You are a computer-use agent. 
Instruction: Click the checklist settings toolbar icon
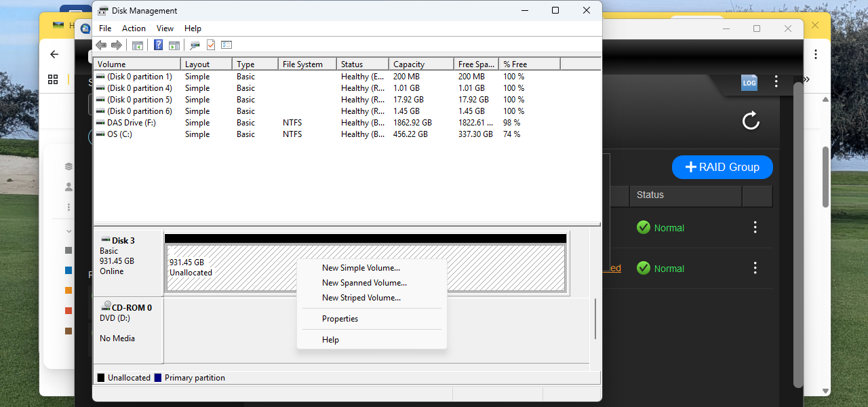pos(226,45)
